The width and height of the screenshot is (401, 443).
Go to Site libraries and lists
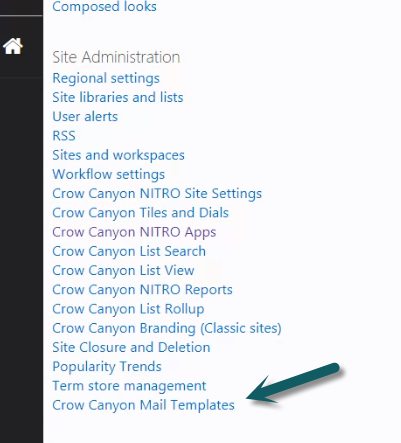[118, 98]
